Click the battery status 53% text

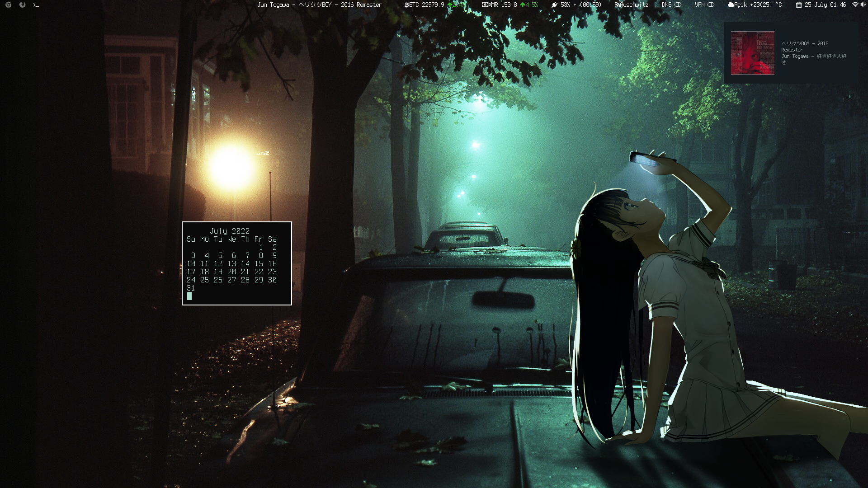[x=581, y=5]
